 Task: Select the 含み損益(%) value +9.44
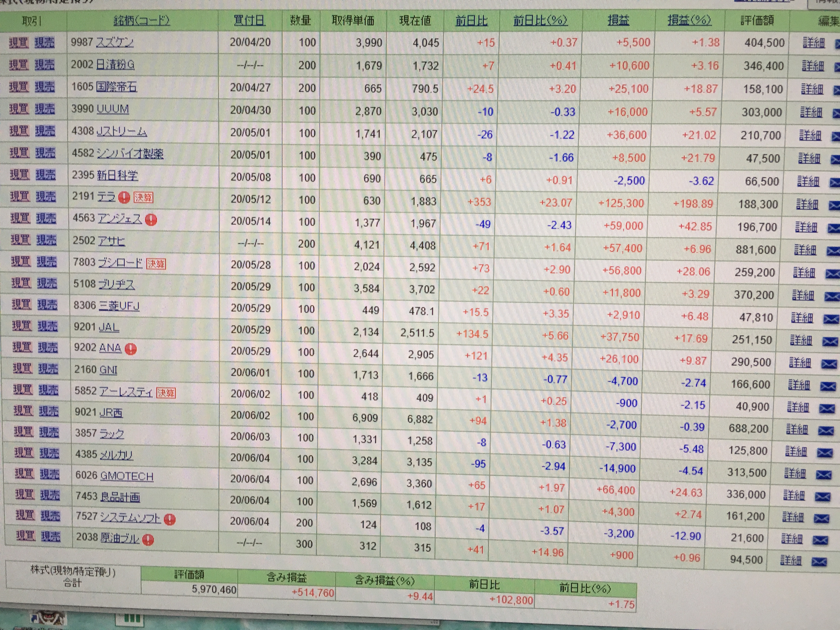click(x=420, y=597)
